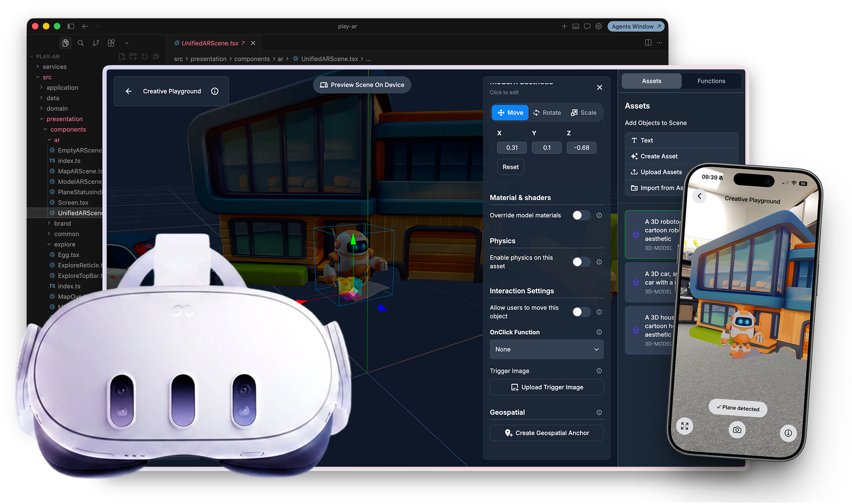Viewport: 852px width, 504px height.
Task: Open settings gear in the title bar
Action: (x=599, y=26)
